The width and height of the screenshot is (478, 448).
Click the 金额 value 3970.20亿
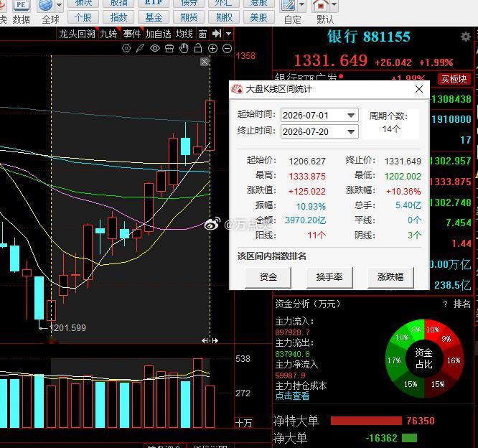(x=306, y=220)
